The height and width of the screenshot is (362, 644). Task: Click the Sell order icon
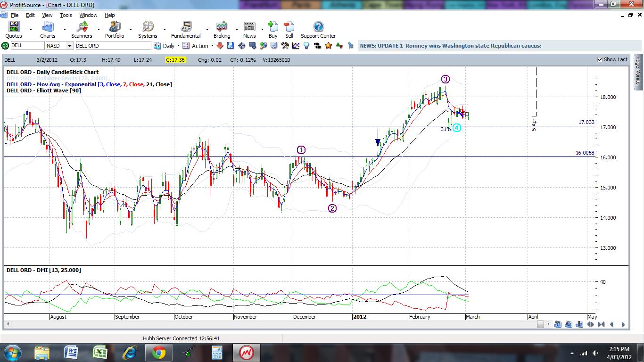point(289,30)
